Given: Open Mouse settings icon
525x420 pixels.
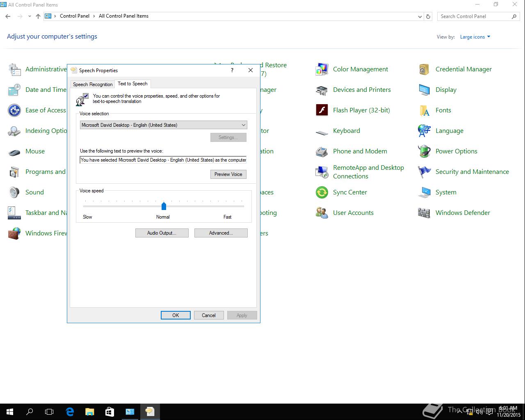Looking at the screenshot, I should 14,151.
